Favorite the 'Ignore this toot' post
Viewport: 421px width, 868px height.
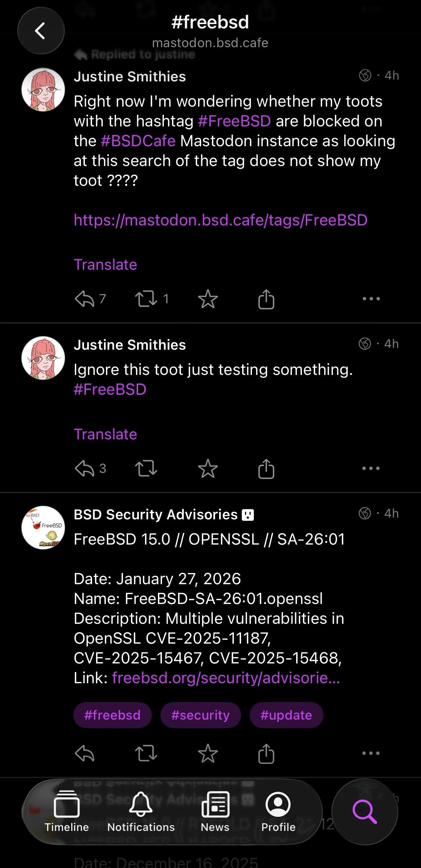pos(208,469)
